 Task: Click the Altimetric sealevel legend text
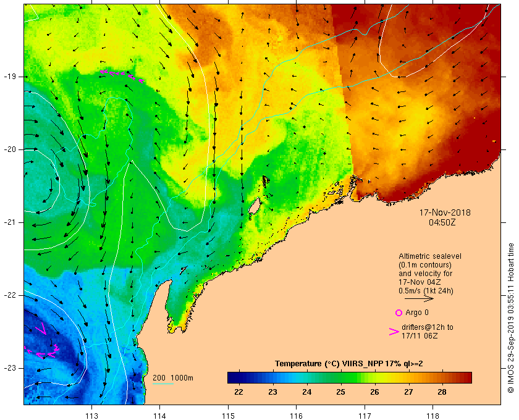[x=429, y=256]
